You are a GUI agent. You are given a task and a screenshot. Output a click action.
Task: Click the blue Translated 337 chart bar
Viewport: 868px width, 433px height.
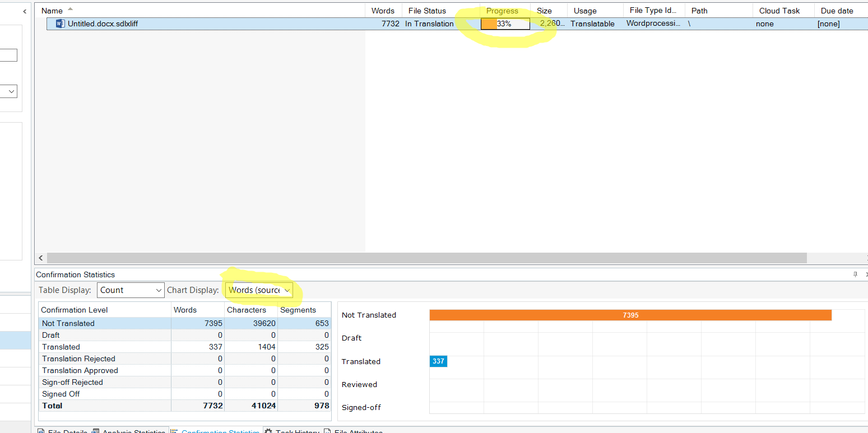click(438, 361)
